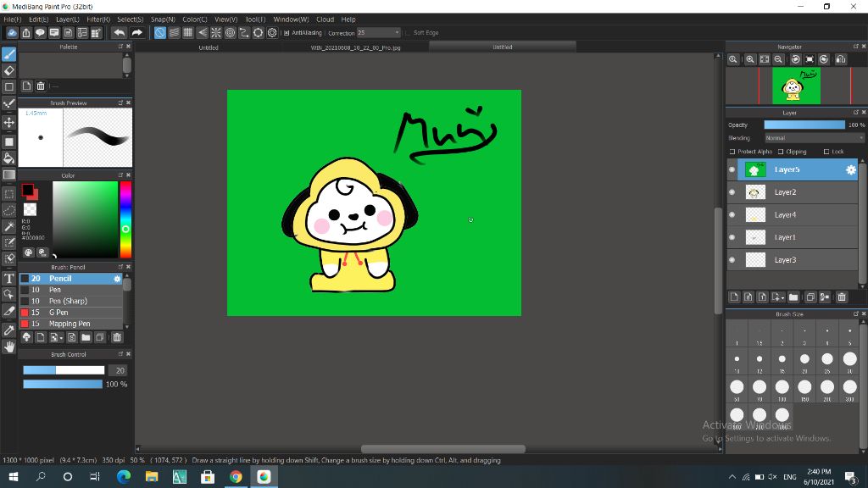Open the Cloud menu
This screenshot has width=868, height=488.
click(325, 19)
